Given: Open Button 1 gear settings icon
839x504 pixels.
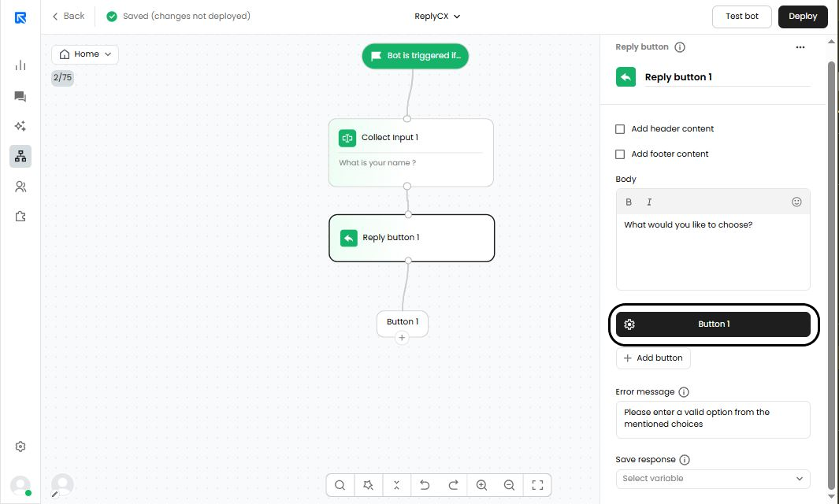Looking at the screenshot, I should click(629, 324).
